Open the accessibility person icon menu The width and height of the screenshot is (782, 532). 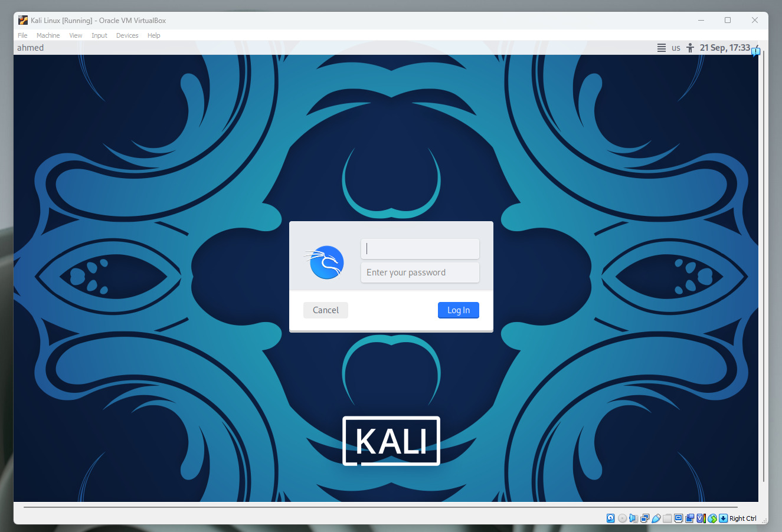[x=690, y=48]
